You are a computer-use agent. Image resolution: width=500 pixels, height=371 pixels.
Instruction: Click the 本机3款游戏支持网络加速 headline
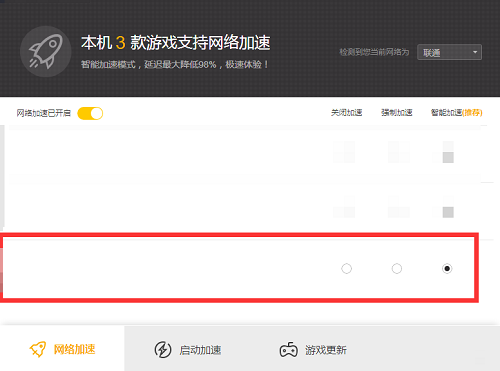pos(176,43)
